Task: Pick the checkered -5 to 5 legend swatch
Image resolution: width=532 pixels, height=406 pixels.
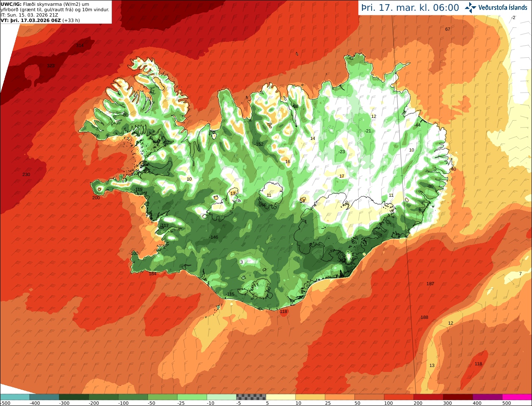Action: (x=251, y=397)
